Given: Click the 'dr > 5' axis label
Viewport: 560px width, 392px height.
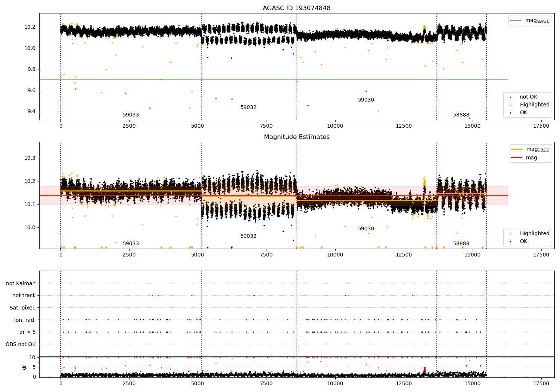Looking at the screenshot, I should coord(28,332).
